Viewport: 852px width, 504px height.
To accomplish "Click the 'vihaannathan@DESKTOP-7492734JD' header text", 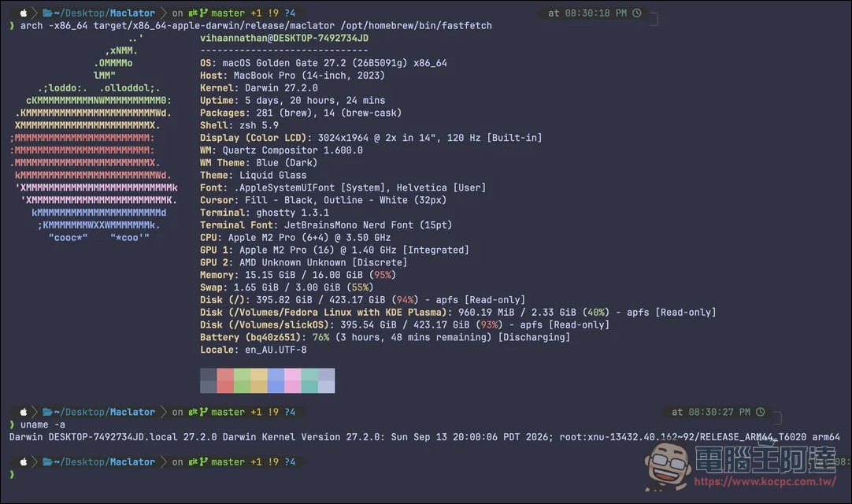I will [x=284, y=38].
